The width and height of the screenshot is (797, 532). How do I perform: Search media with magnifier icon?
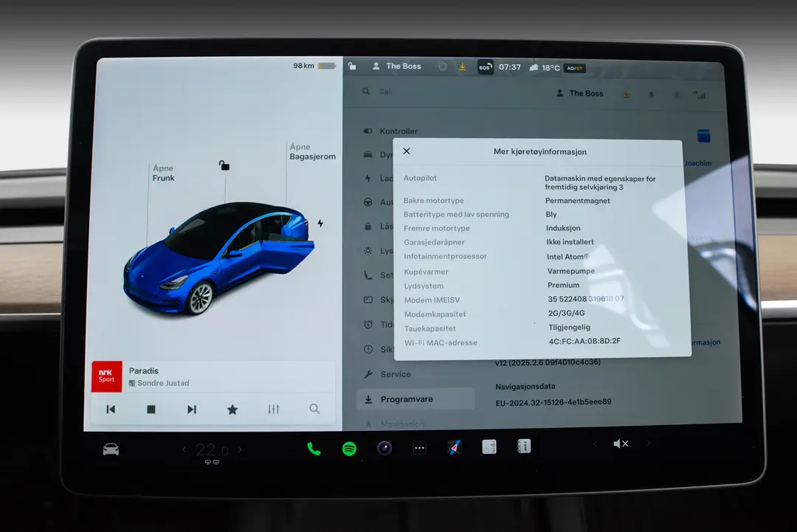[x=314, y=409]
